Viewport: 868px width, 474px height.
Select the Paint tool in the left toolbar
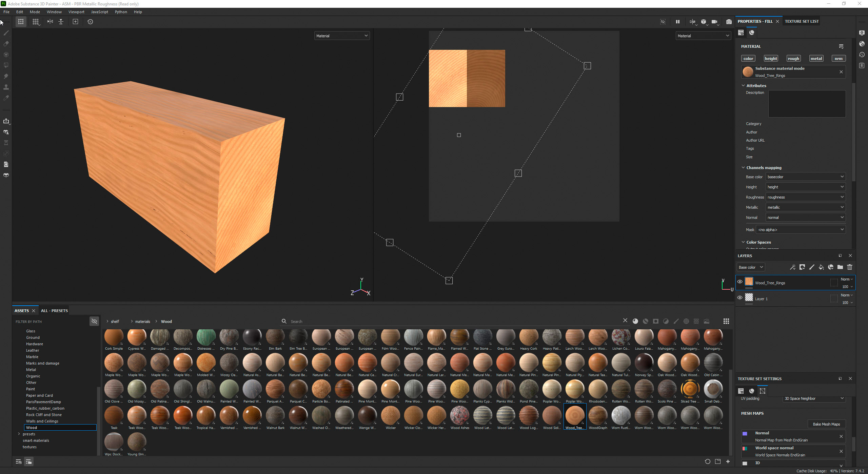click(6, 33)
